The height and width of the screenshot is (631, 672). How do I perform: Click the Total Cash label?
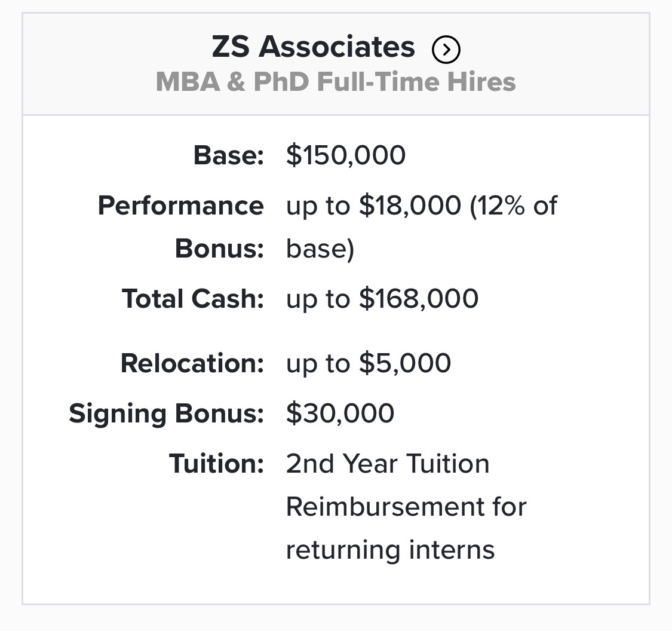point(193,298)
